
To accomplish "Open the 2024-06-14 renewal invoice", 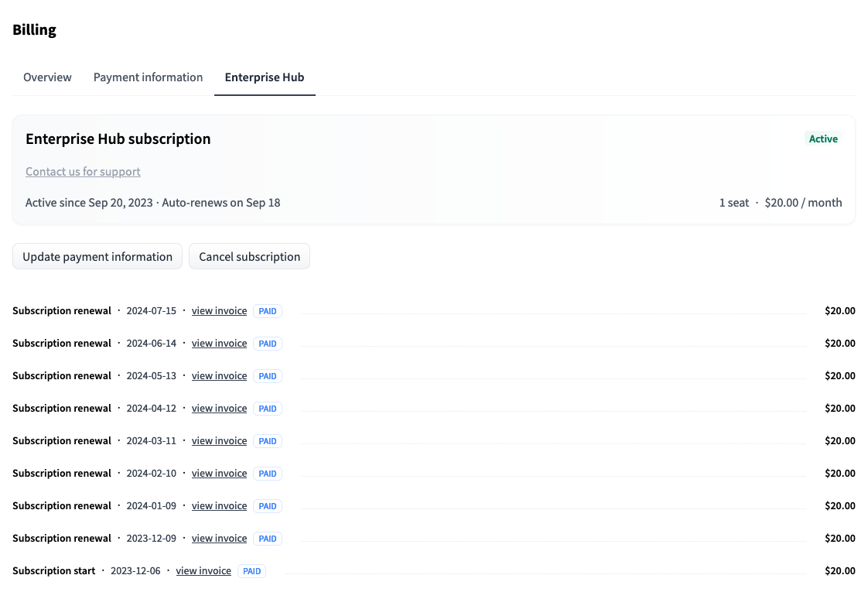I will (219, 344).
